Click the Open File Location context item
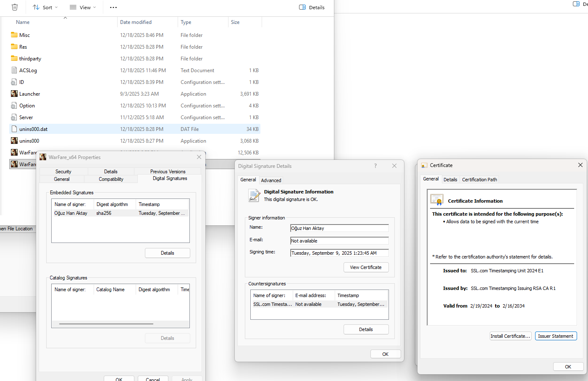This screenshot has width=588, height=381. point(17,229)
